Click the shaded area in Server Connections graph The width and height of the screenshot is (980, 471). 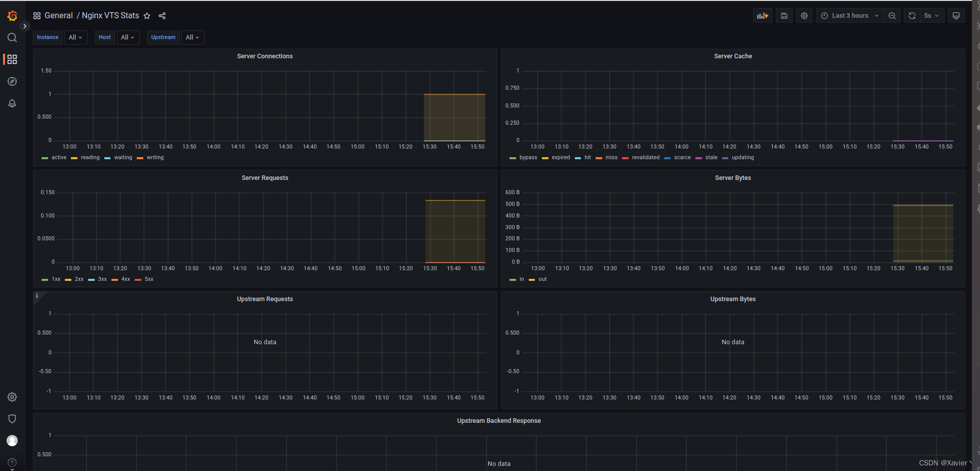coord(454,118)
